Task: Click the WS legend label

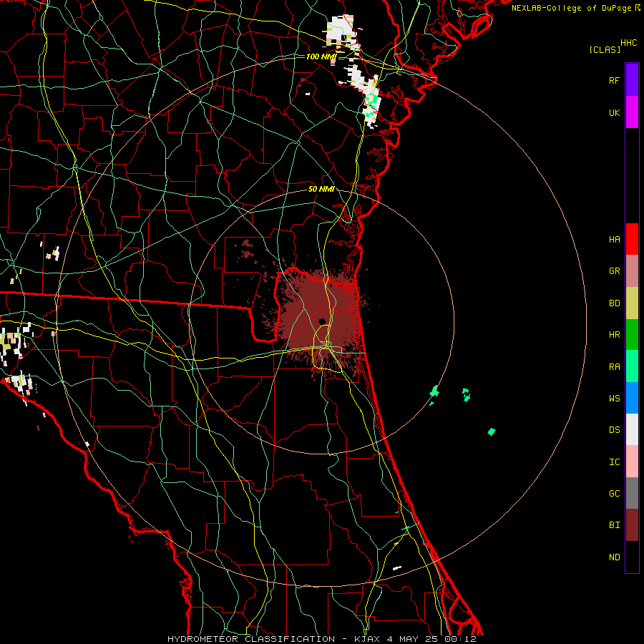Action: click(x=614, y=398)
